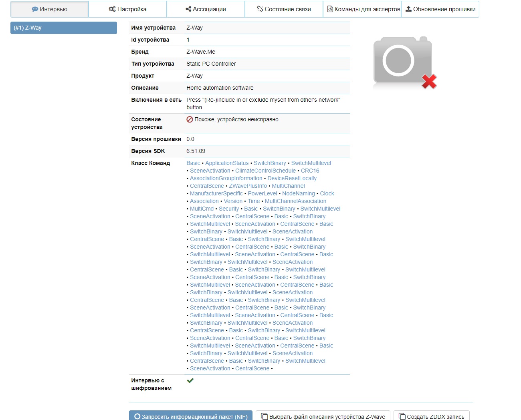Click the DeviceResetLocally link

pyautogui.click(x=292, y=178)
